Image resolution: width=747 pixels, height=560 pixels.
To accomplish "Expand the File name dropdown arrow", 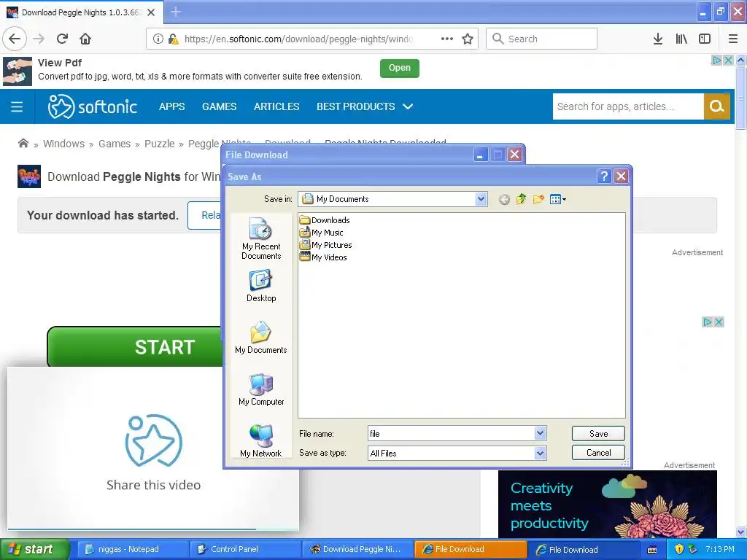I will tap(540, 433).
